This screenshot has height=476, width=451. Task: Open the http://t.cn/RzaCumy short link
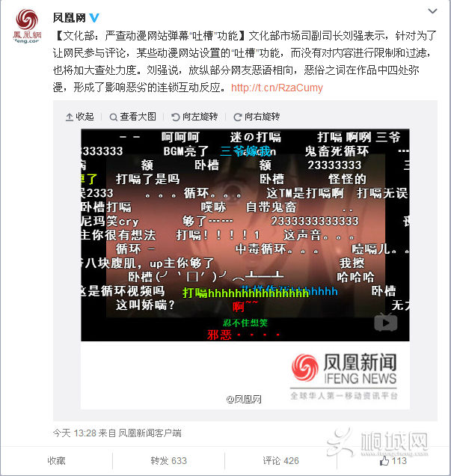pyautogui.click(x=277, y=88)
